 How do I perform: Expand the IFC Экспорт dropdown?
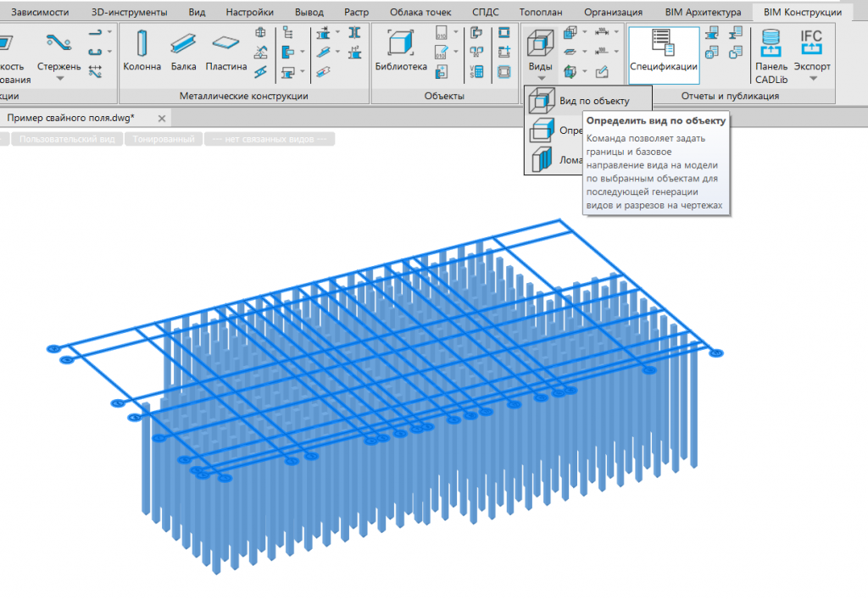pos(813,79)
